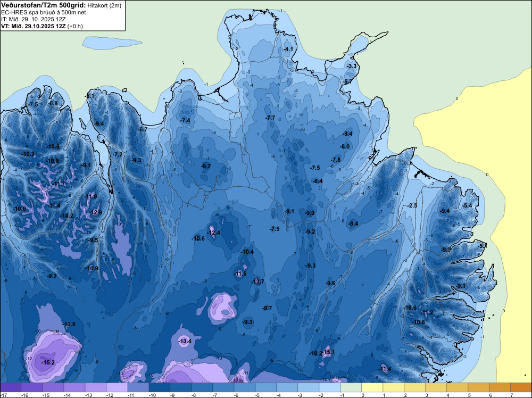Image resolution: width=532 pixels, height=398 pixels.
Task: Click the -12.9 temperature value on the map
Action: pyautogui.click(x=95, y=212)
